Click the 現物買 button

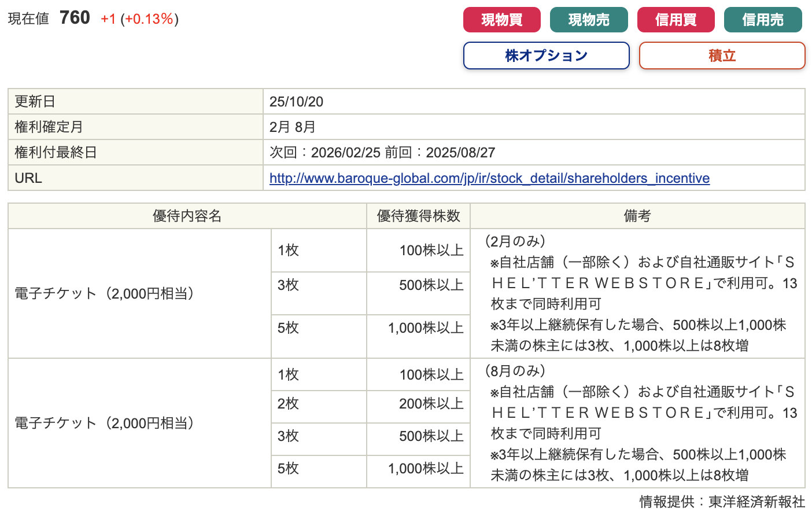pyautogui.click(x=501, y=20)
